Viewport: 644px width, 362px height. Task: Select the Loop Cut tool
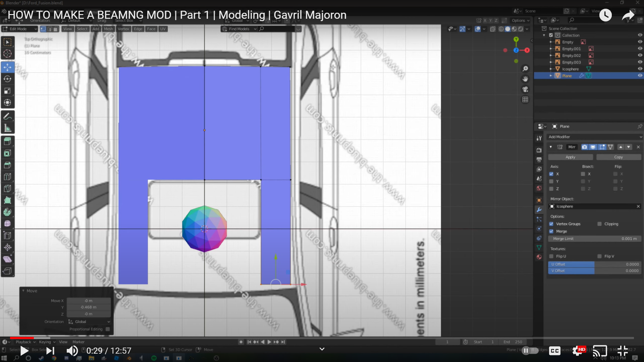pyautogui.click(x=7, y=177)
